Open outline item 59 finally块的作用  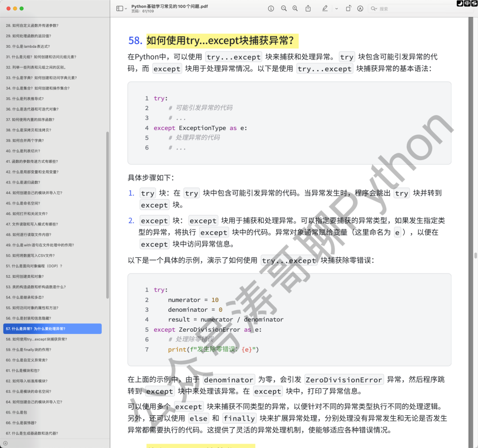28,350
